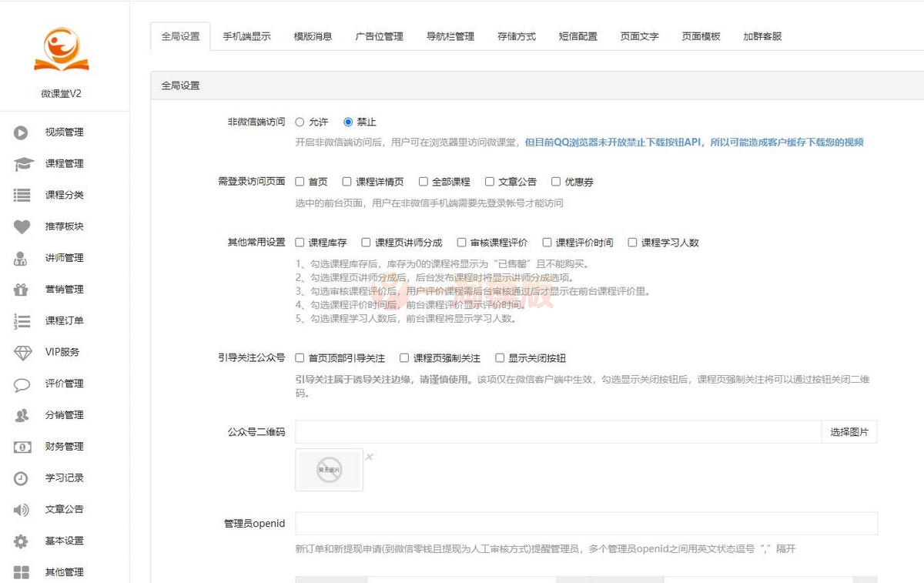
Task: Open 学习记录 clock icon
Action: pyautogui.click(x=23, y=477)
